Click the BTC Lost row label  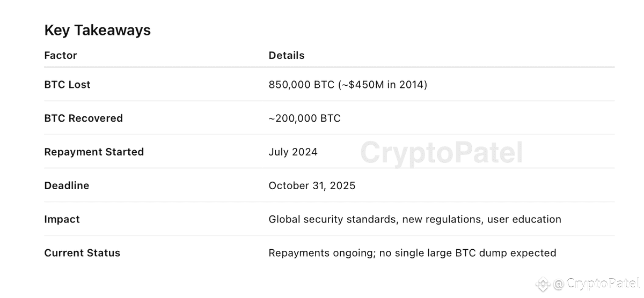pos(67,85)
